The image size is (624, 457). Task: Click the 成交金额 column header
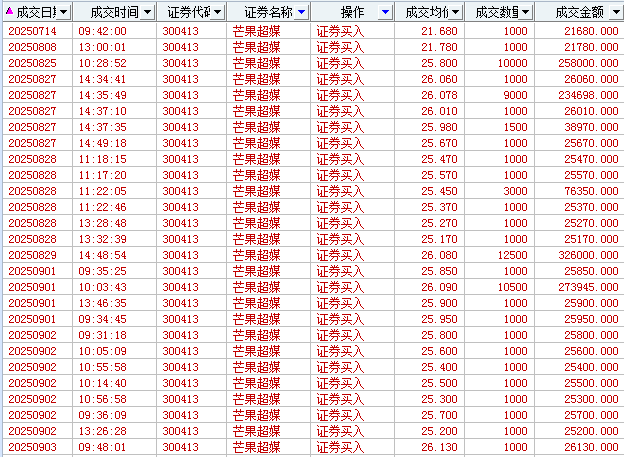click(579, 12)
